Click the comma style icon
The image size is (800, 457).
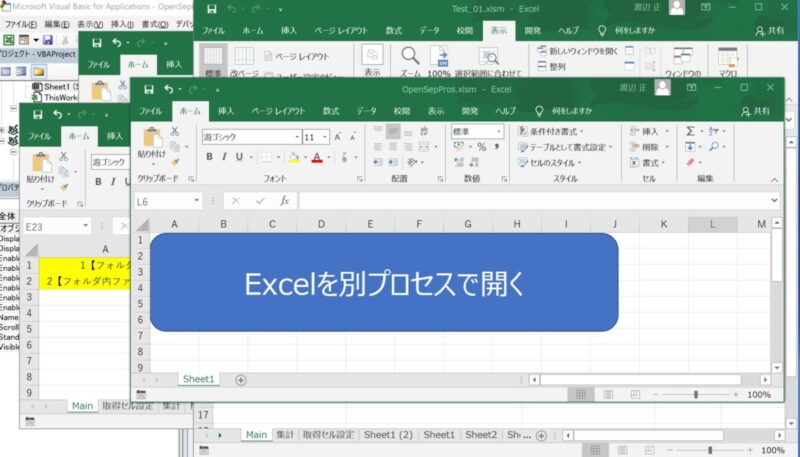tap(496, 147)
